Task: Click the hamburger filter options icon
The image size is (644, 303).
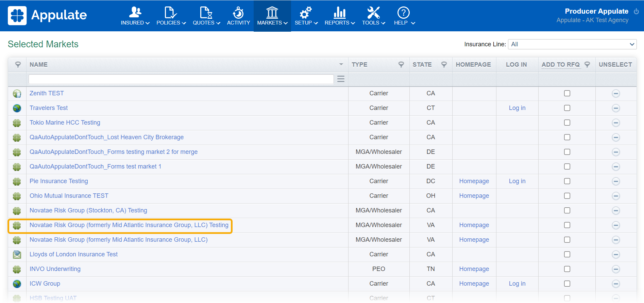Action: (341, 79)
